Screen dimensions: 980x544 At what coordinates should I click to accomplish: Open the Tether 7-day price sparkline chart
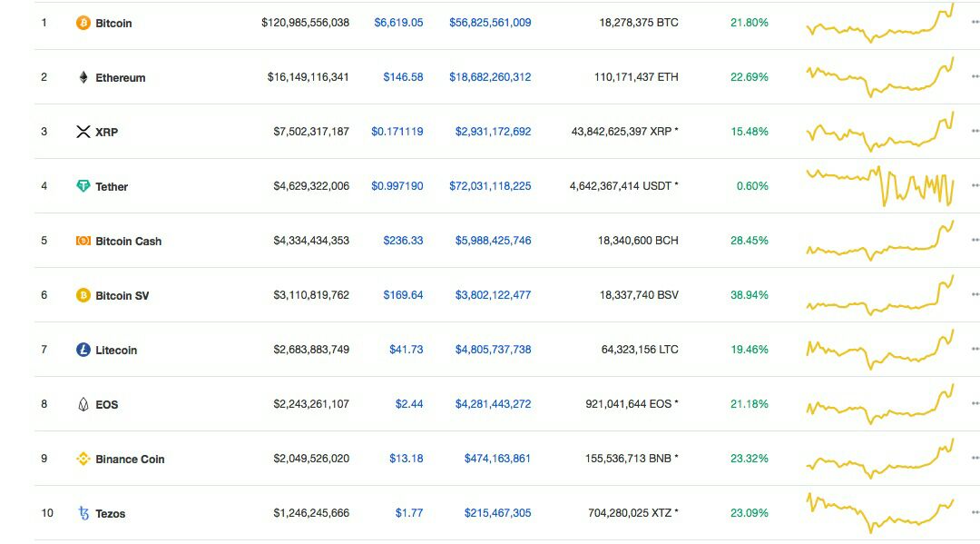point(880,185)
